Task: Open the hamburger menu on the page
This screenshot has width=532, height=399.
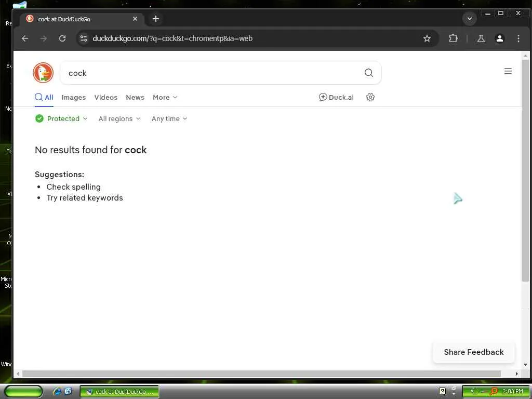Action: (x=508, y=71)
